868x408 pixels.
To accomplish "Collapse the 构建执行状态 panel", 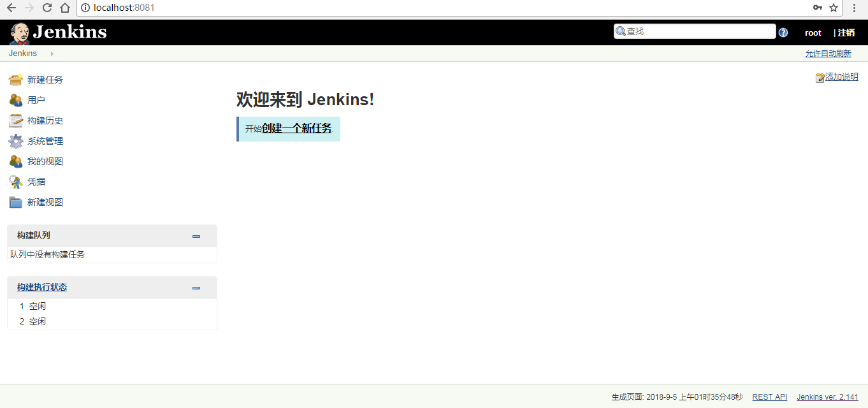I will pyautogui.click(x=196, y=288).
